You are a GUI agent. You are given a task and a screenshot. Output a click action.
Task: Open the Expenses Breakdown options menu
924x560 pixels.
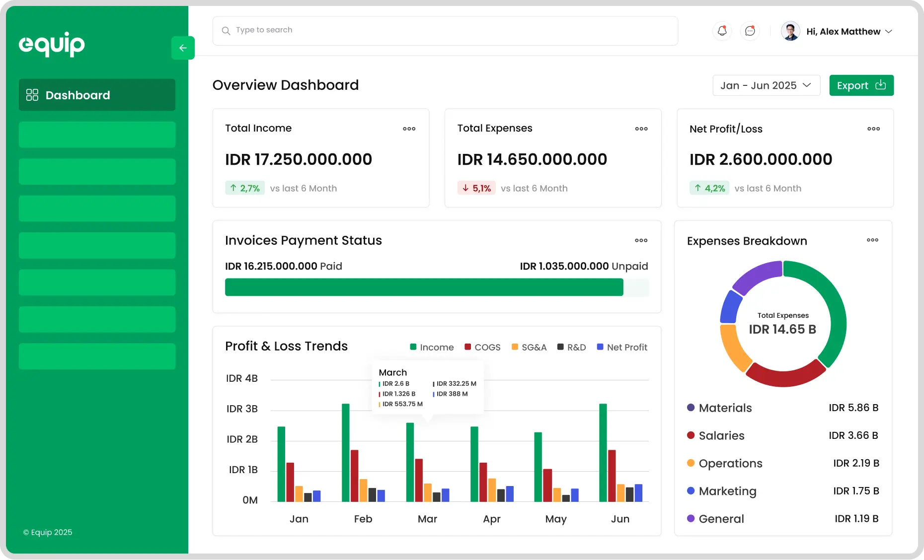(x=873, y=240)
